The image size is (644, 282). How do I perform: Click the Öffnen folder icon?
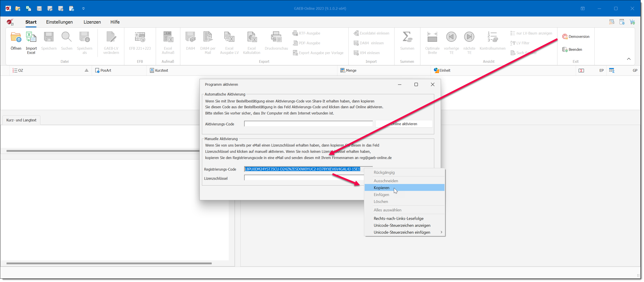click(x=16, y=37)
